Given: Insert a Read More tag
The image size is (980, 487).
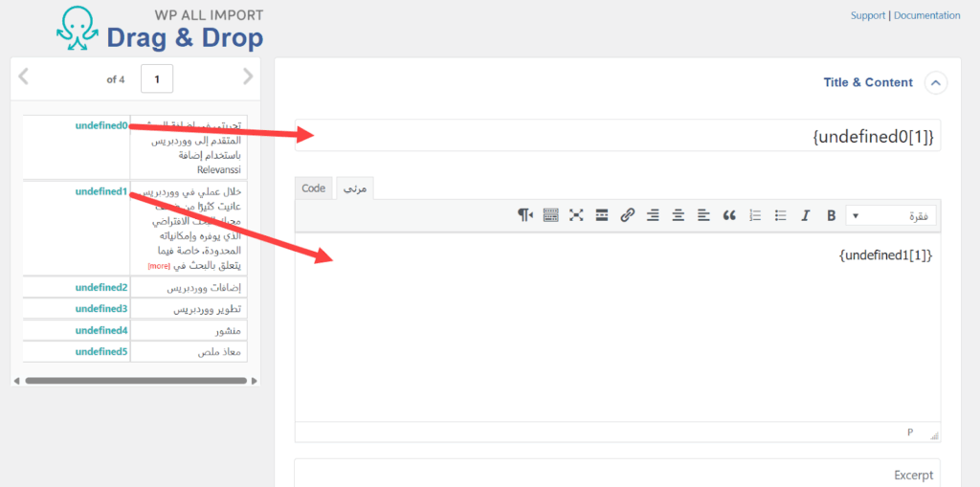Looking at the screenshot, I should pos(602,215).
